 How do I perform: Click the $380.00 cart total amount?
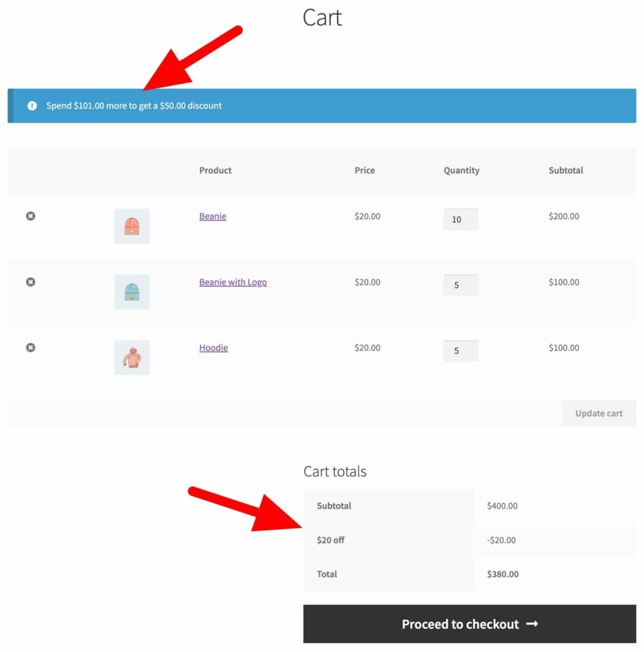tap(502, 574)
